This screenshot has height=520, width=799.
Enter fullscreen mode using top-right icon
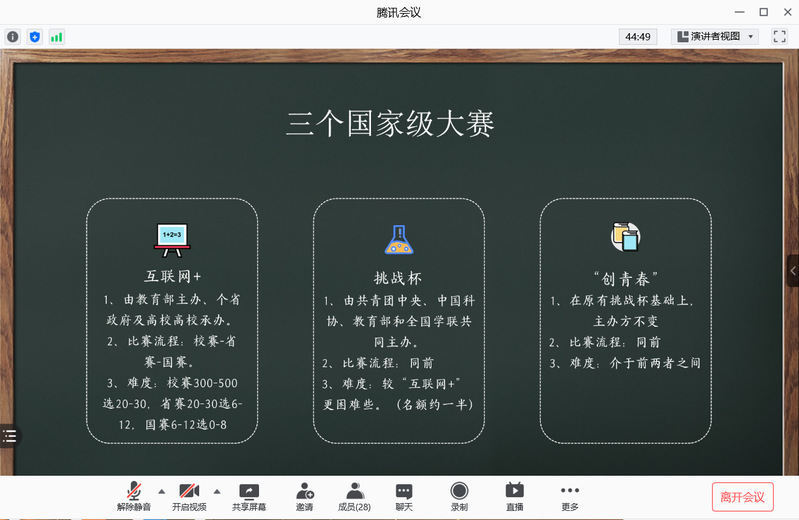pos(780,36)
